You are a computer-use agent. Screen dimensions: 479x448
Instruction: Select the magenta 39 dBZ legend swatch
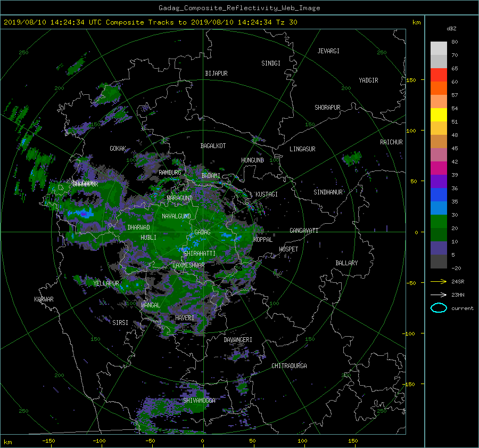[x=439, y=168]
